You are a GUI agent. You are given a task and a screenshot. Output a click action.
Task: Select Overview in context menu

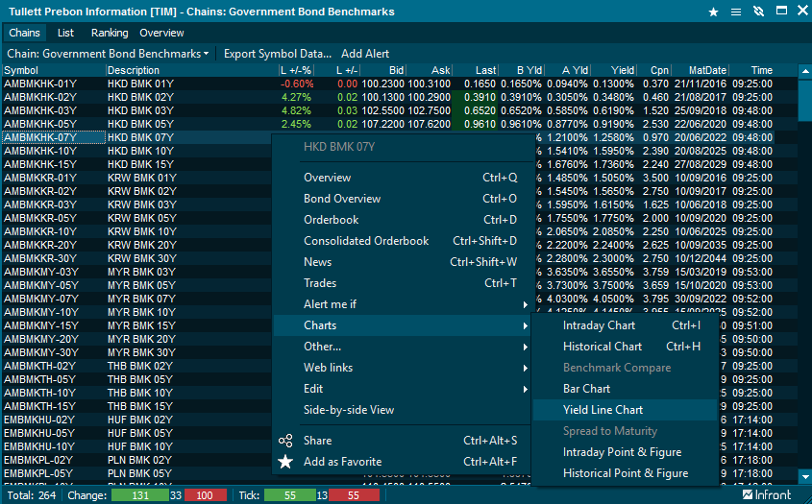pyautogui.click(x=403, y=178)
